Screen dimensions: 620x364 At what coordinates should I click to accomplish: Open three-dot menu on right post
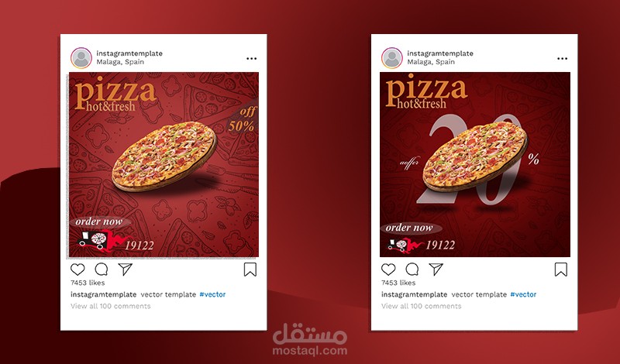coord(563,59)
